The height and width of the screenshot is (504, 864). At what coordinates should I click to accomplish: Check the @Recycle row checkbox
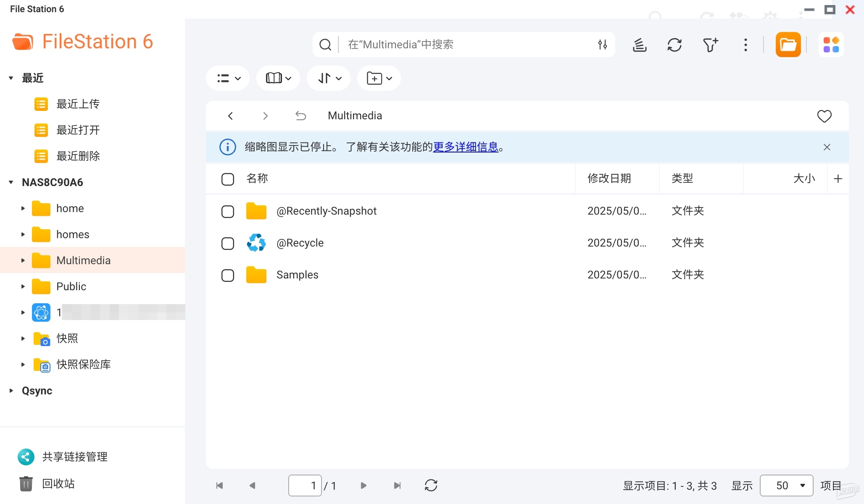point(228,243)
